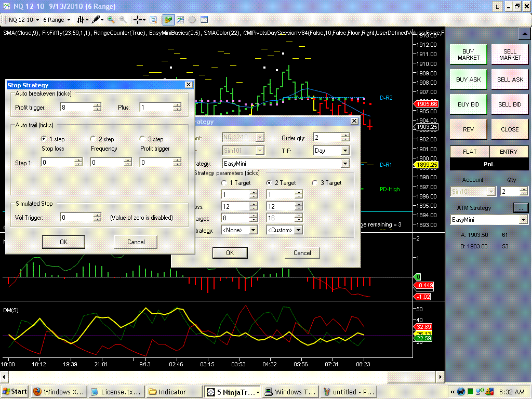Select the pen drawing tool
The height and width of the screenshot is (399, 532).
[x=96, y=20]
